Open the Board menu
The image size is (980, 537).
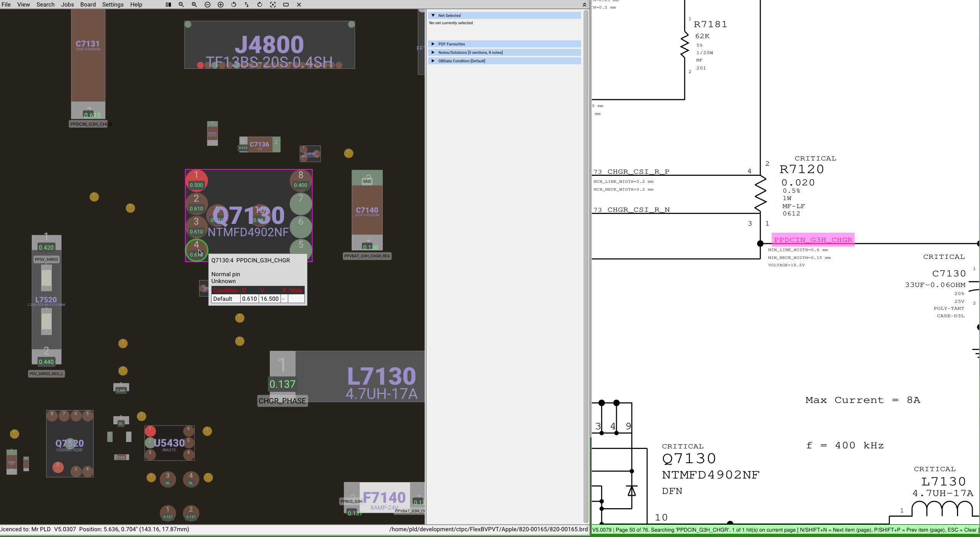pos(88,5)
